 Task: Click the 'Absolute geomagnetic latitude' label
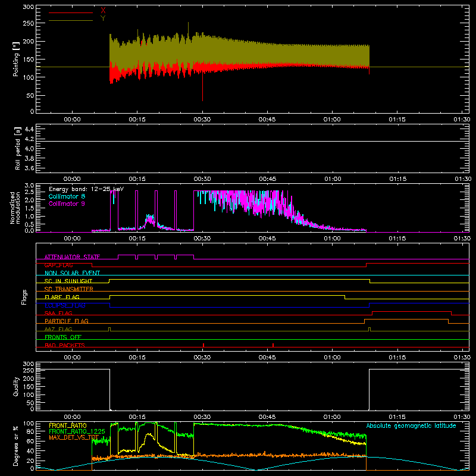coord(411,425)
